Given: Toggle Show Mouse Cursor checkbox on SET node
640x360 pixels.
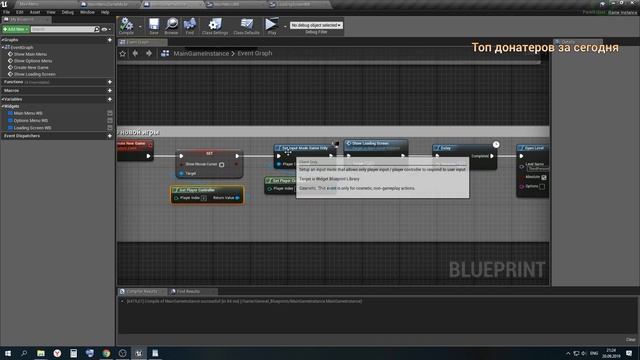Looking at the screenshot, I should 222,164.
